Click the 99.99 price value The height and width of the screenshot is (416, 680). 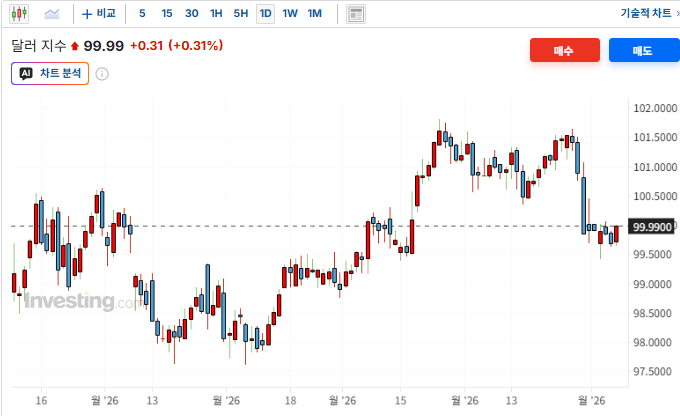(104, 46)
